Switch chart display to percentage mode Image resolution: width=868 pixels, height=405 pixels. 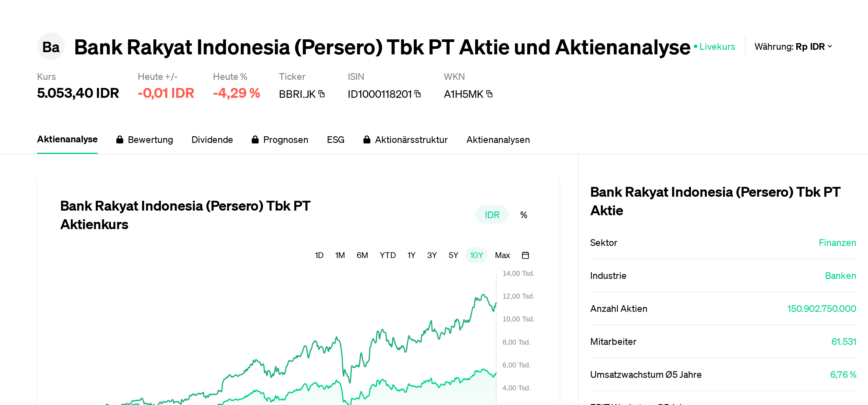pos(523,215)
